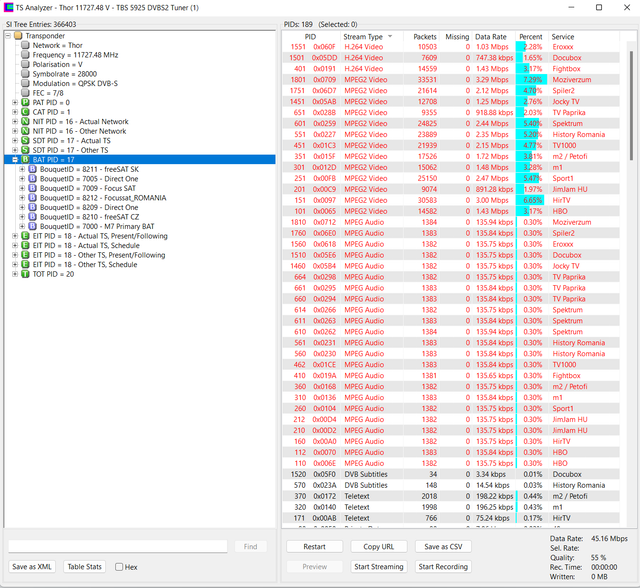Select the Docubox DVB Subtitles row PID 1520
Screen dimensions: 640x588
[x=451, y=474]
